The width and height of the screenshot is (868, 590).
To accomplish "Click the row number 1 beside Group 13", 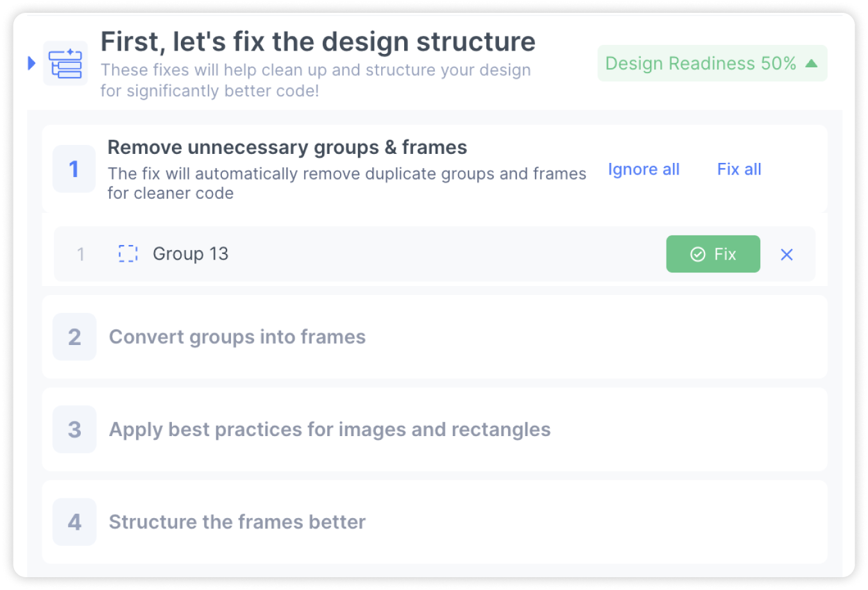I will click(x=81, y=254).
